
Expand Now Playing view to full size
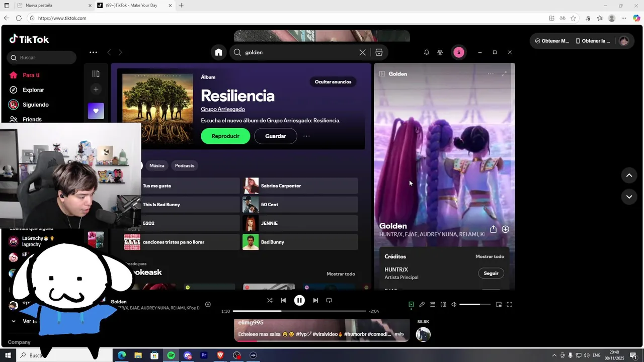pyautogui.click(x=504, y=74)
